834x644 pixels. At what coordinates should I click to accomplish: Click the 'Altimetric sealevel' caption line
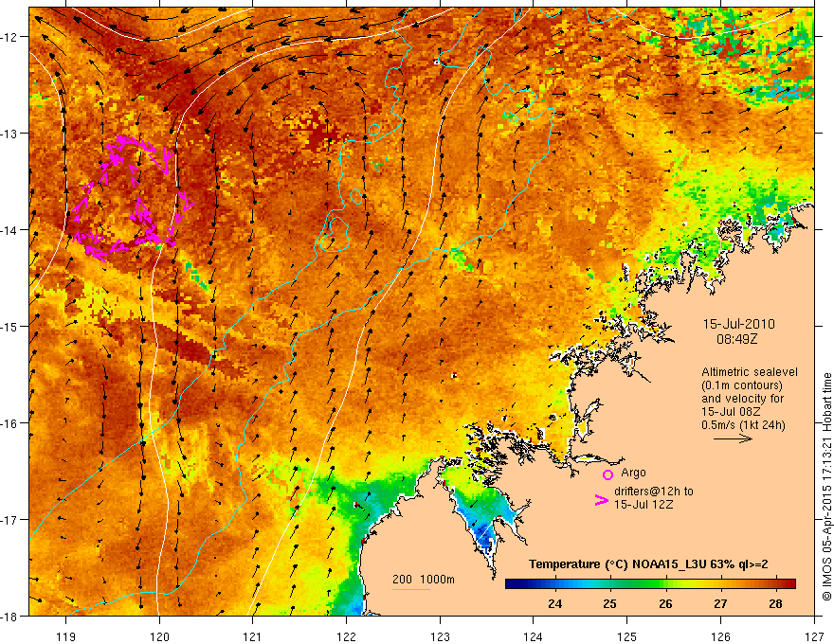[x=750, y=372]
